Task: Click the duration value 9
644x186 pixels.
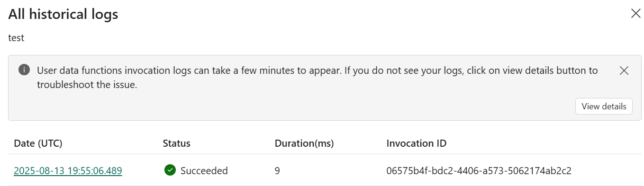Action: point(277,170)
